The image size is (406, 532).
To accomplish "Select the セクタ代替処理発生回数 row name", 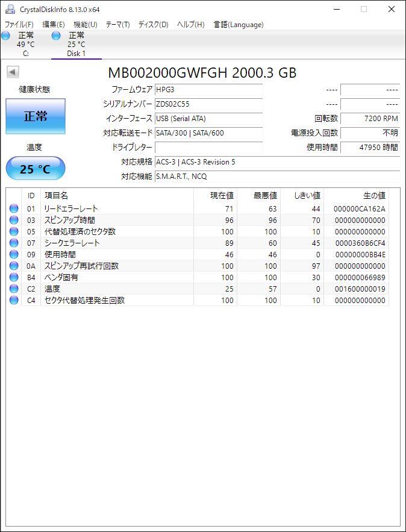I will pos(84,300).
